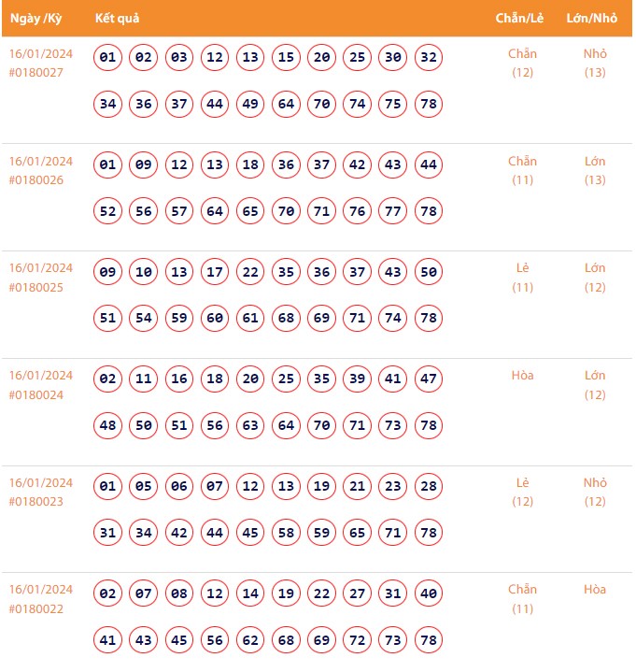The image size is (636, 672).
Task: Click ball number 63 in draw #0180024
Action: 250,426
